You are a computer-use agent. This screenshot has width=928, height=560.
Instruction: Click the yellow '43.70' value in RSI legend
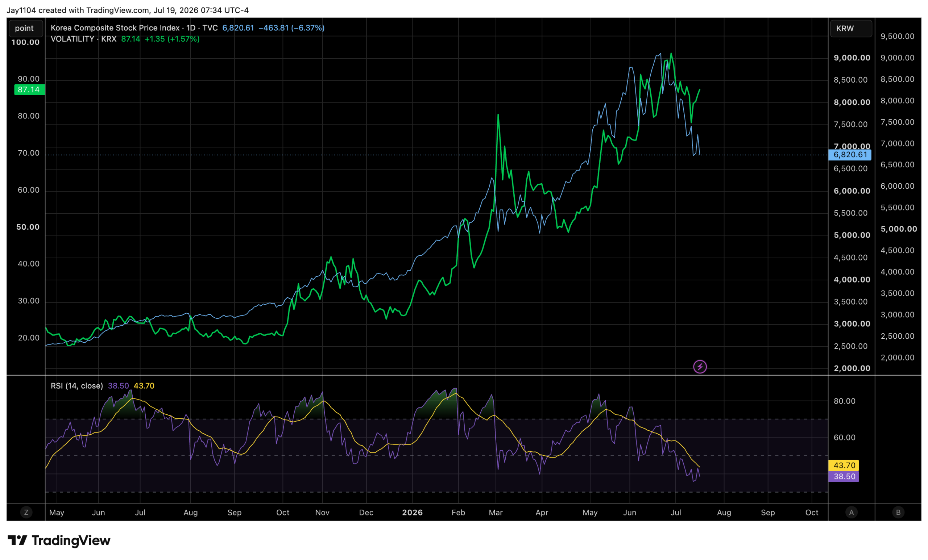[144, 386]
